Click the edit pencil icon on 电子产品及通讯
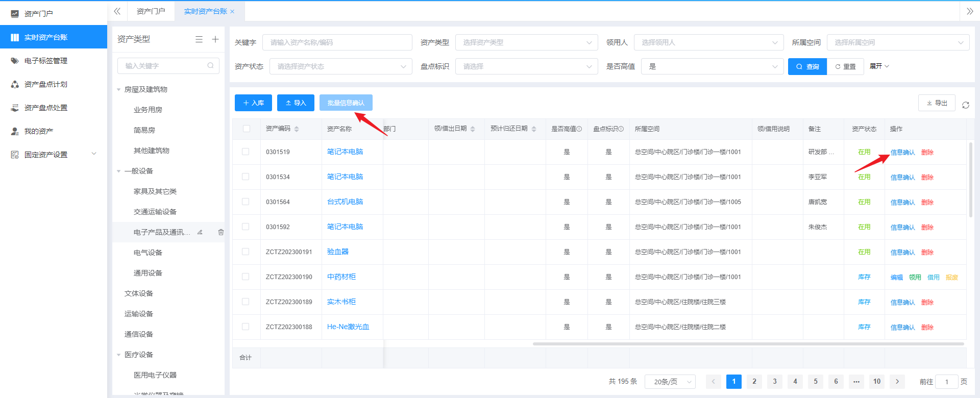The width and height of the screenshot is (980, 398). tap(200, 232)
